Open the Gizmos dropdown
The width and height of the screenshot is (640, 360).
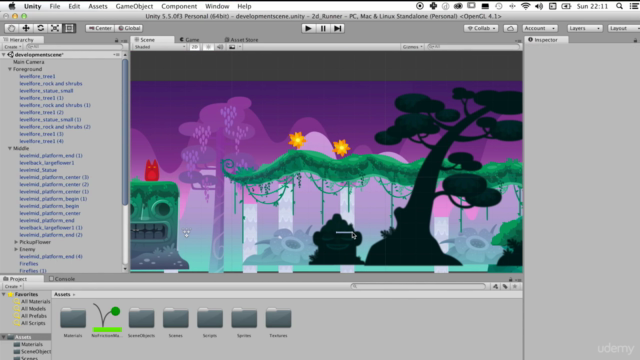[413, 47]
